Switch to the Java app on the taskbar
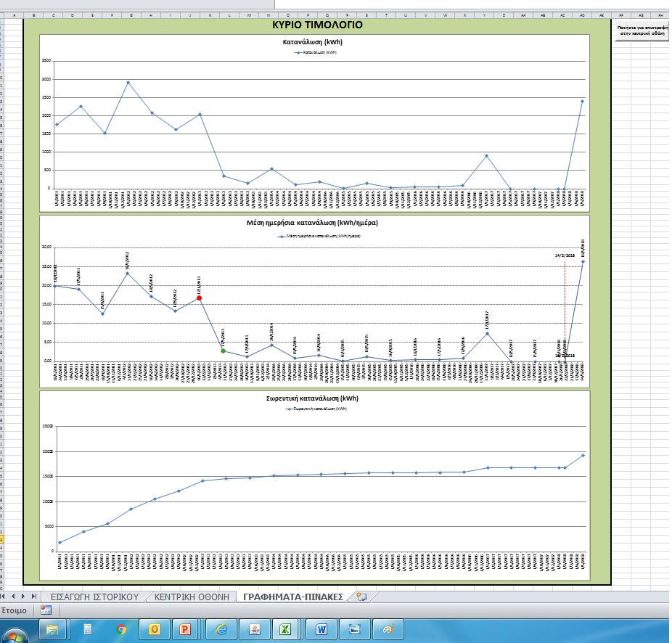 (255, 630)
